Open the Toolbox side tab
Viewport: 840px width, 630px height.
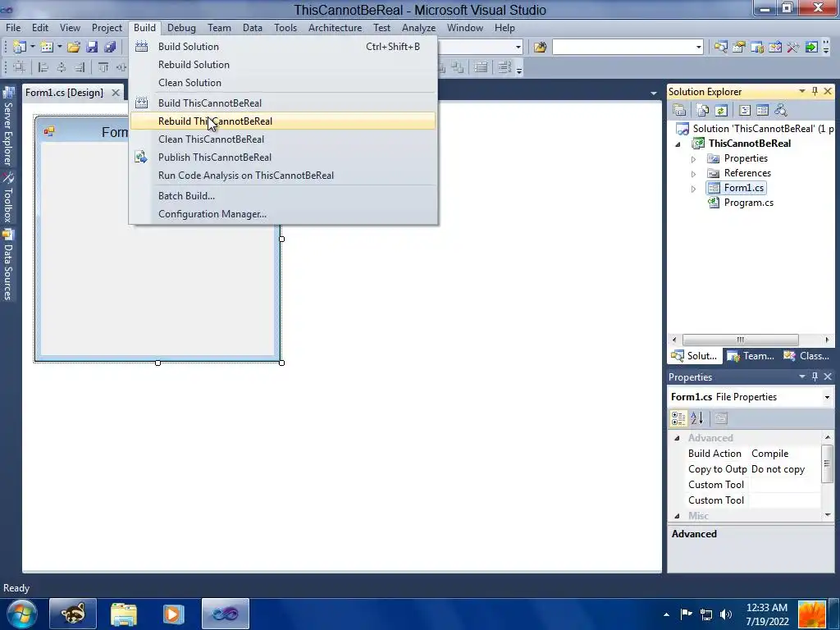pos(8,198)
